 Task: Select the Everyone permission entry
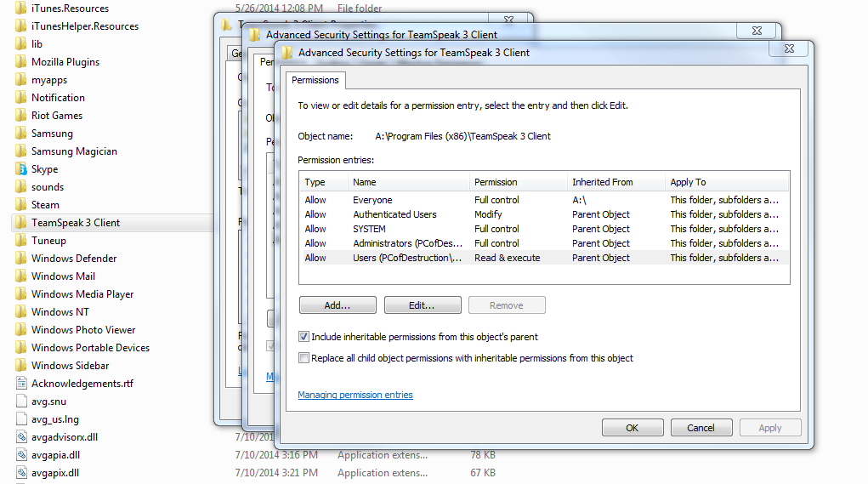tap(544, 200)
